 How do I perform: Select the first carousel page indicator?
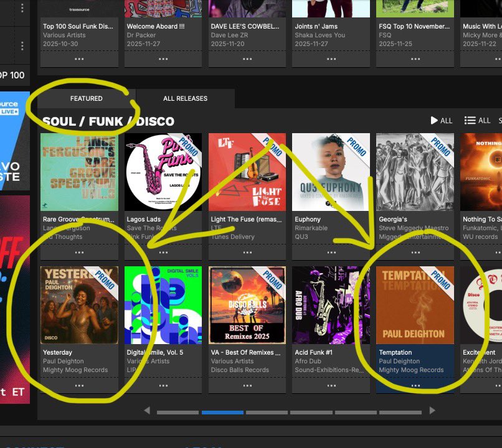click(178, 413)
